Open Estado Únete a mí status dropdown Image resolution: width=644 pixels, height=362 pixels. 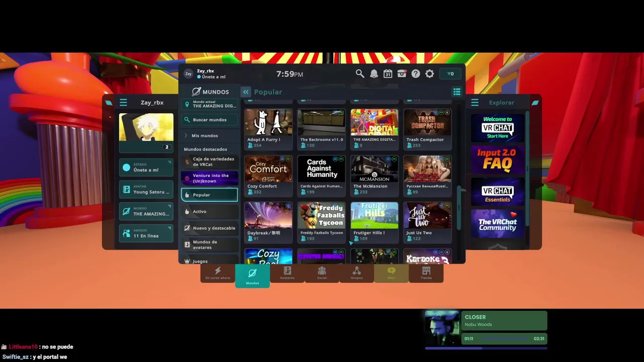(146, 167)
